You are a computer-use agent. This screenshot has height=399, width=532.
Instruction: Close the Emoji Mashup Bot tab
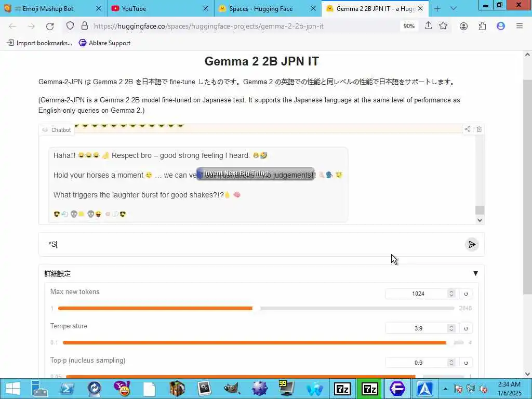(x=98, y=9)
